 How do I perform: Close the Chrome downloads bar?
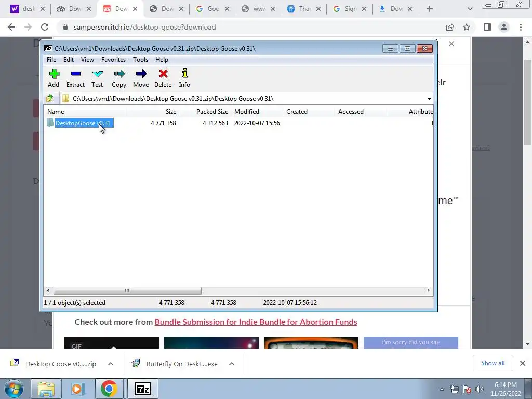[x=523, y=363]
